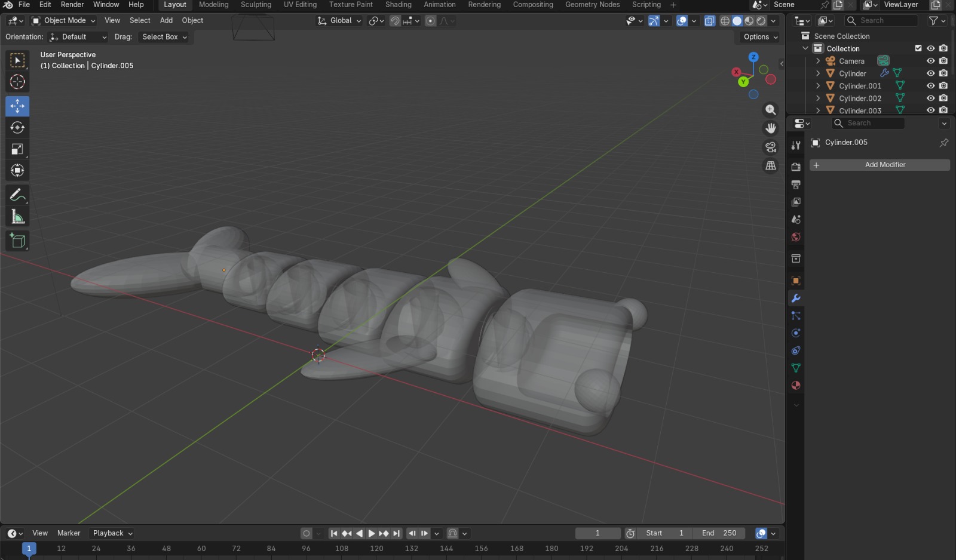Select the Annotate pencil tool

(x=17, y=195)
